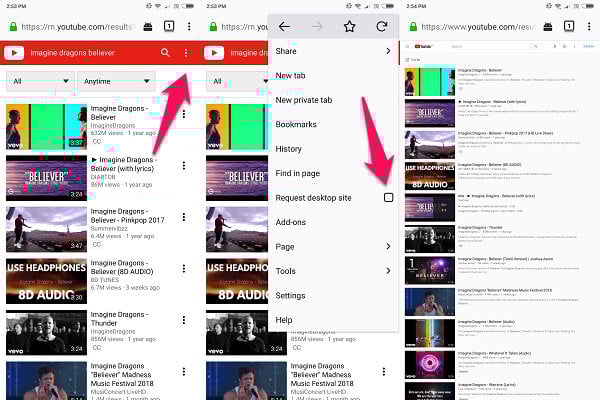Open Believer (Audio) thumbnail on desktop-site screen

[430, 333]
